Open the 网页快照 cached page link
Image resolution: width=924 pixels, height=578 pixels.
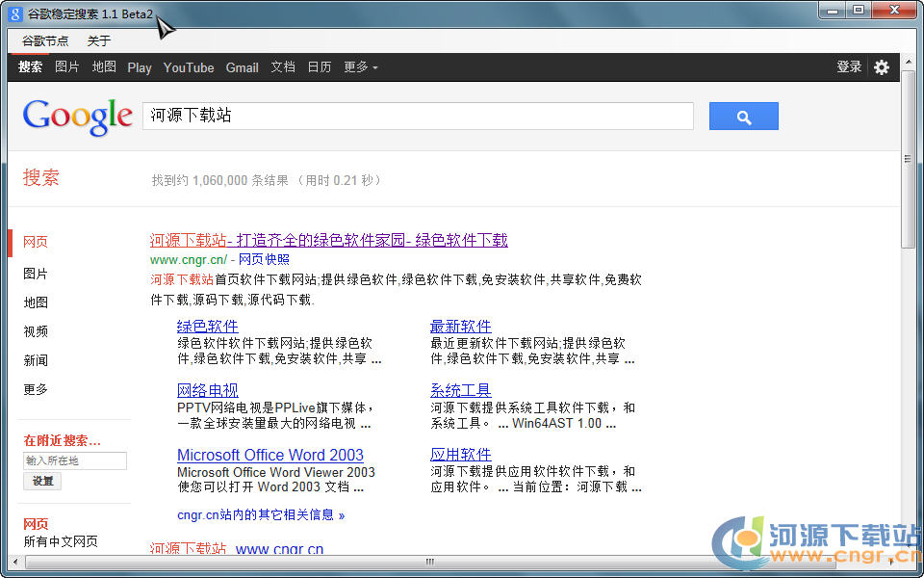click(264, 259)
